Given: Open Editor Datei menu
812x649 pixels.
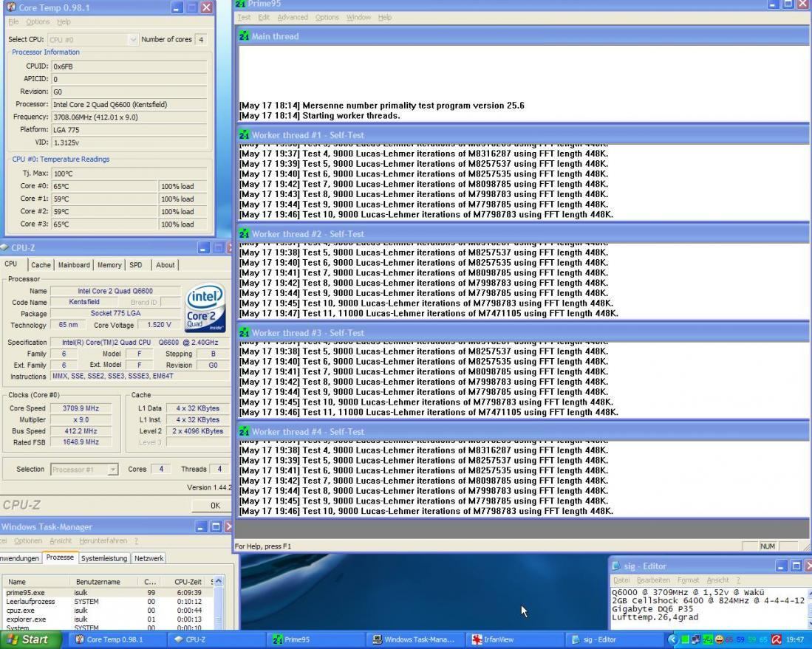Looking at the screenshot, I should click(x=621, y=580).
